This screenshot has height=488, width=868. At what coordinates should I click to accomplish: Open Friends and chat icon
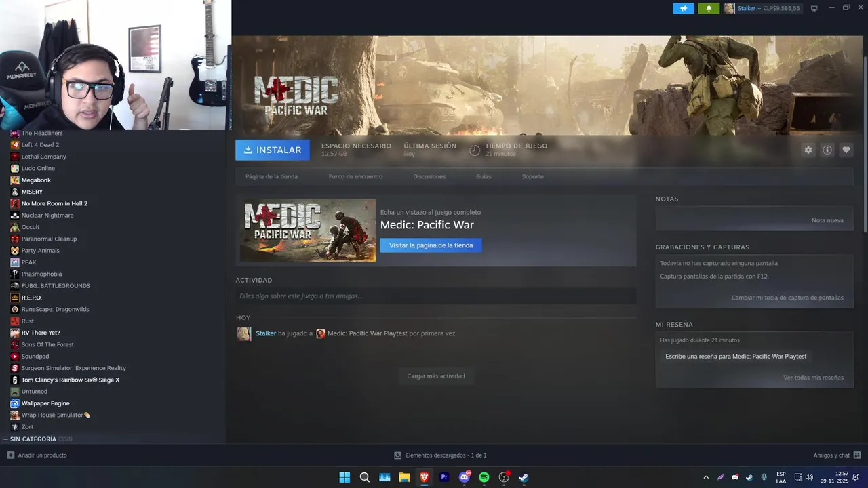[857, 455]
